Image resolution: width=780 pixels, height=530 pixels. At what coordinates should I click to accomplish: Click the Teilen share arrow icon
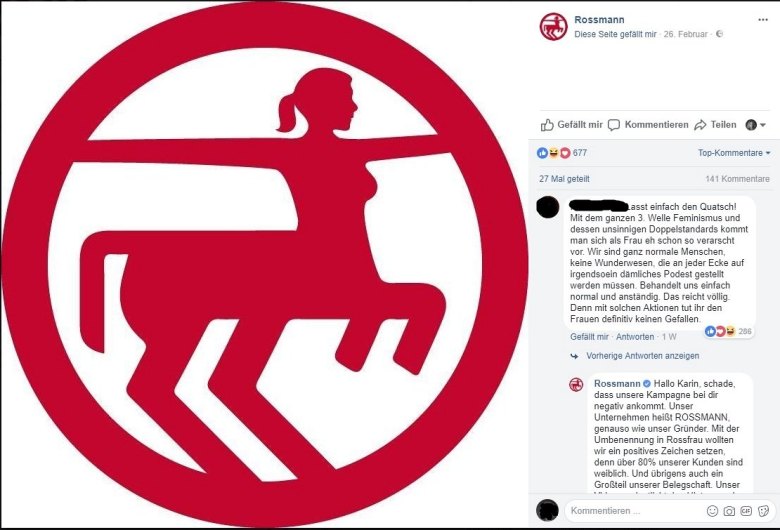(x=700, y=125)
